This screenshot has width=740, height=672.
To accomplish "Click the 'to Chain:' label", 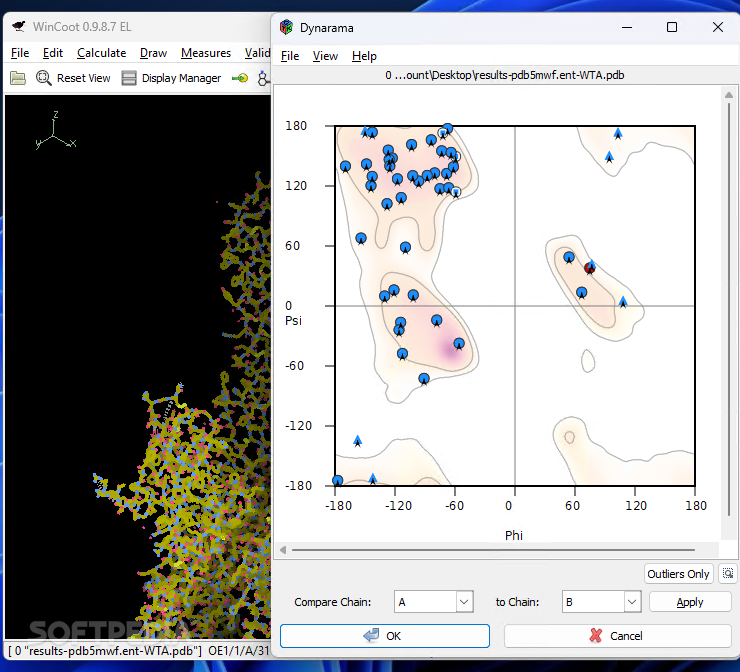I will click(517, 602).
